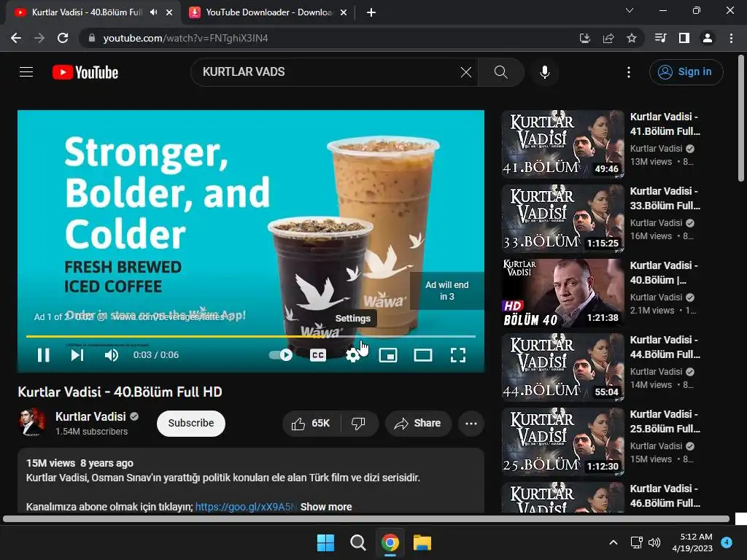Like the video with 65K thumbs up
The image size is (747, 560).
click(311, 424)
